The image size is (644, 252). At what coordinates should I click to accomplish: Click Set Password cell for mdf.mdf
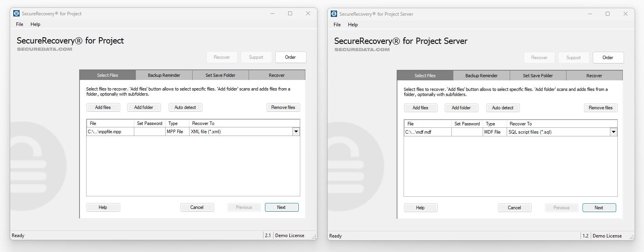tap(467, 132)
